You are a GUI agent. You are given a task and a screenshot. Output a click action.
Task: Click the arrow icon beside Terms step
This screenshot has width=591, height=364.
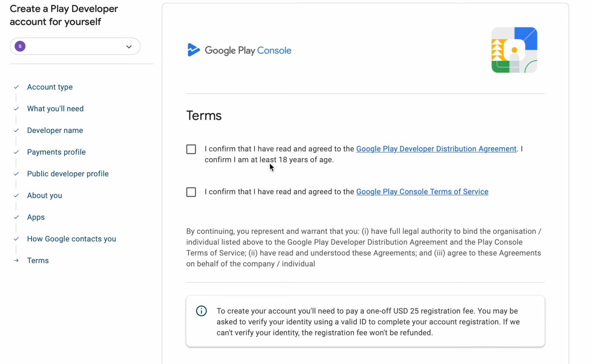tap(16, 260)
